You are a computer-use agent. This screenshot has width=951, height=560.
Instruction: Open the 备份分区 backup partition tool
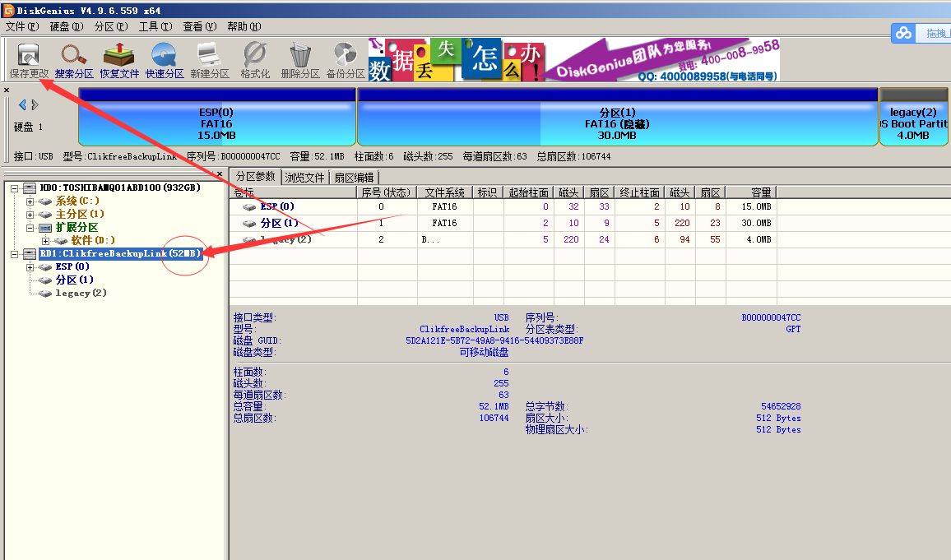pos(346,61)
